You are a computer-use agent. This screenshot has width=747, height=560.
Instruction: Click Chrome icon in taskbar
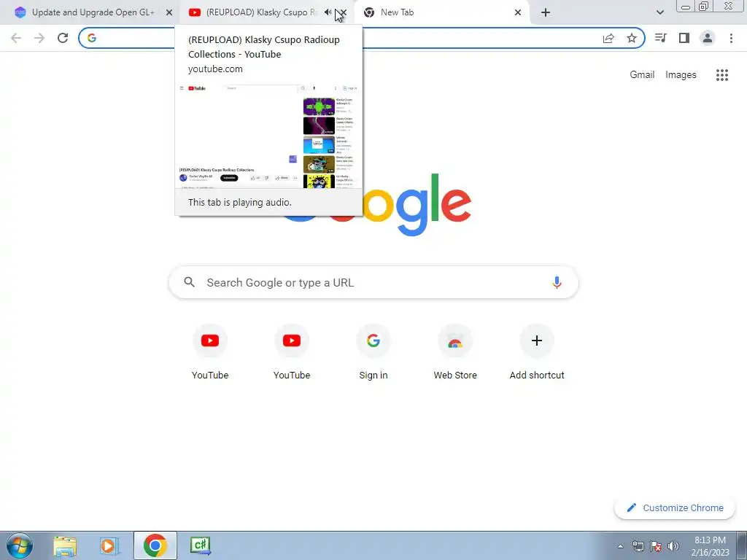click(x=155, y=545)
